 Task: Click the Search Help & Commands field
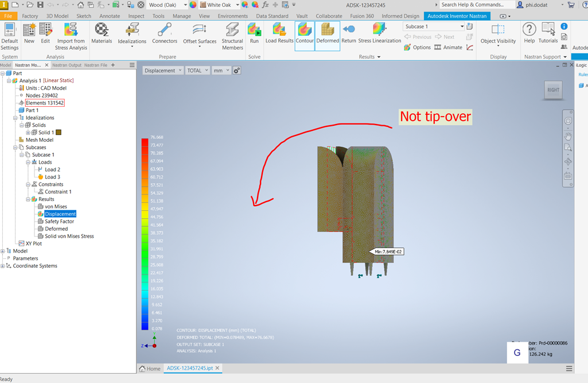[x=477, y=5]
